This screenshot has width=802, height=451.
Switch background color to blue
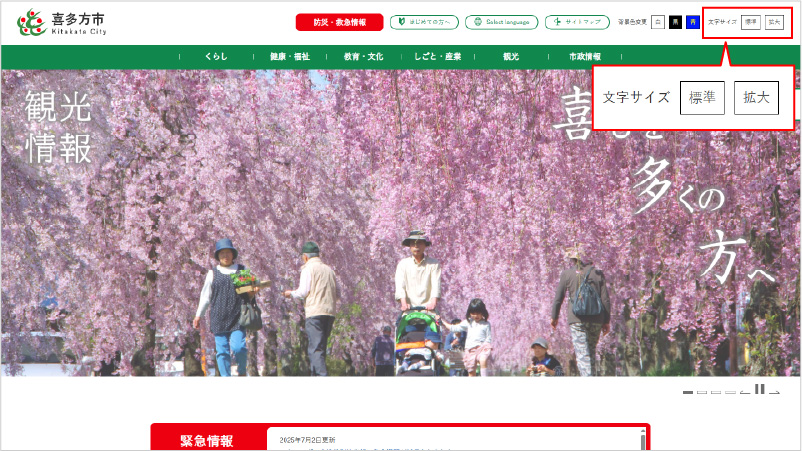tap(692, 22)
